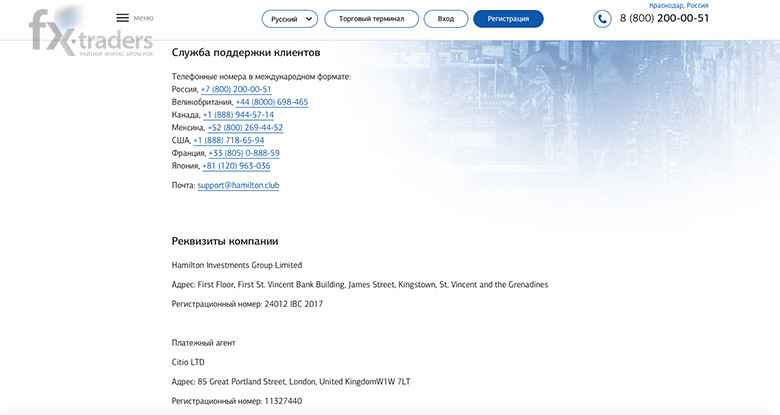This screenshot has width=780, height=415.
Task: Click the 85 Great Portland Street address
Action: [x=304, y=382]
